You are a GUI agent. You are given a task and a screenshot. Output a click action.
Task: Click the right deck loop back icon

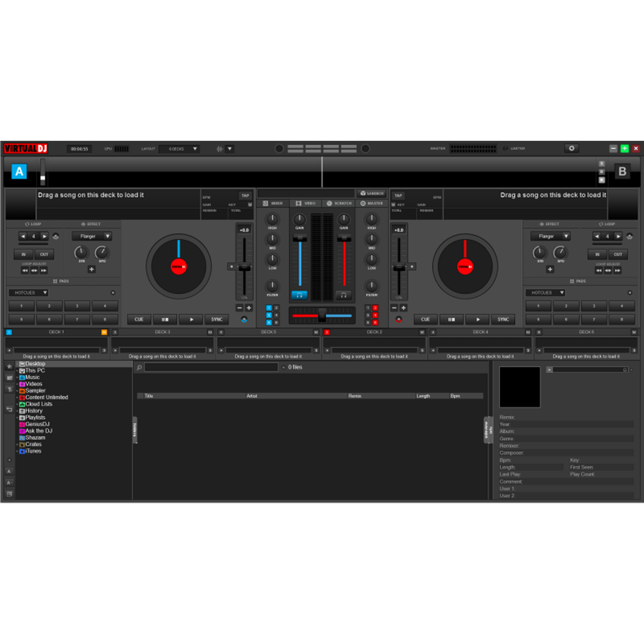629,236
